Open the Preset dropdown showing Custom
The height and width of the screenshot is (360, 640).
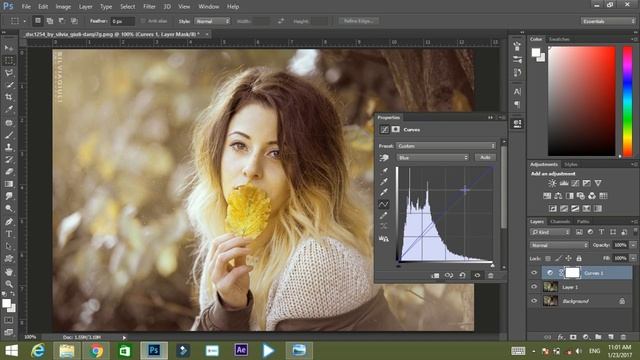[x=446, y=146]
